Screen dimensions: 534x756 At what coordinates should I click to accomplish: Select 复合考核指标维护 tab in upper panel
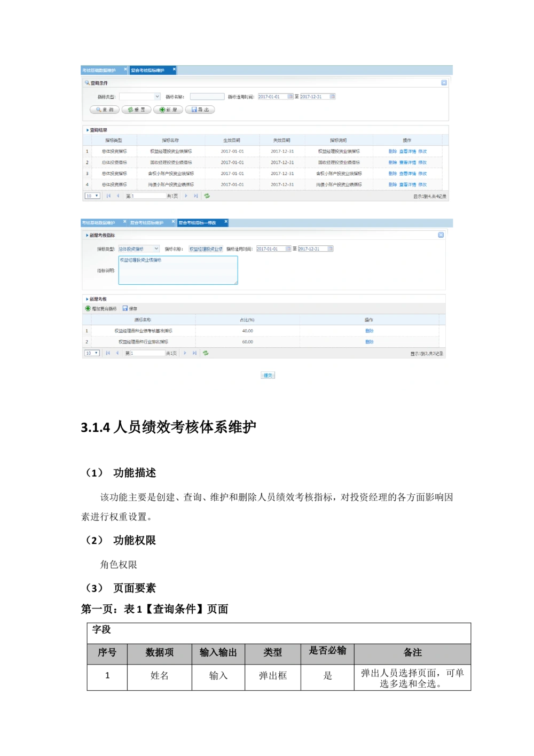pos(147,71)
